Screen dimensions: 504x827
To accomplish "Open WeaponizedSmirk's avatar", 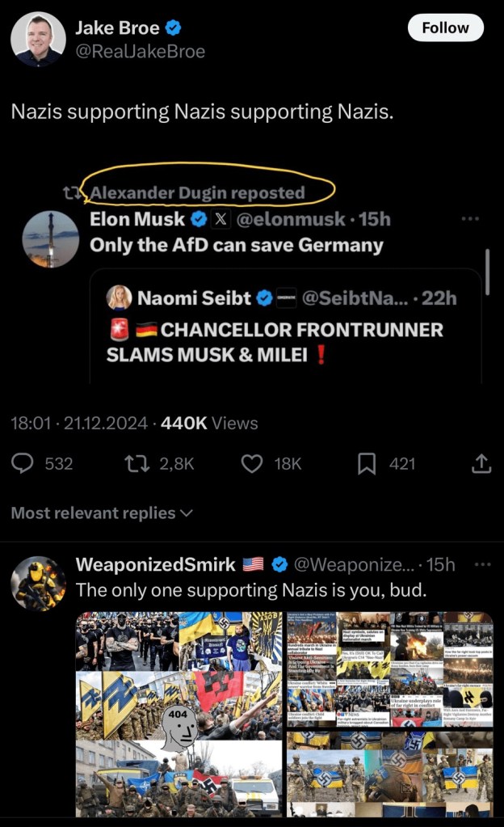I will point(38,582).
